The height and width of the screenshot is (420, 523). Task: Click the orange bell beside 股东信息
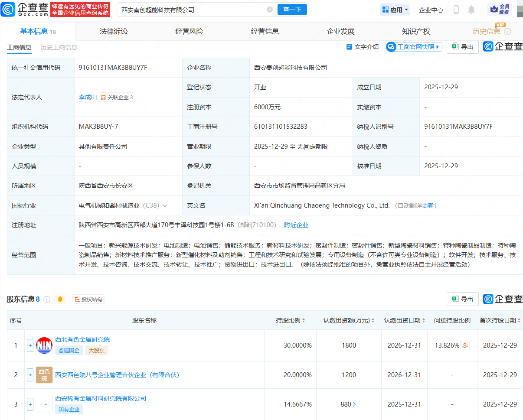(x=60, y=299)
